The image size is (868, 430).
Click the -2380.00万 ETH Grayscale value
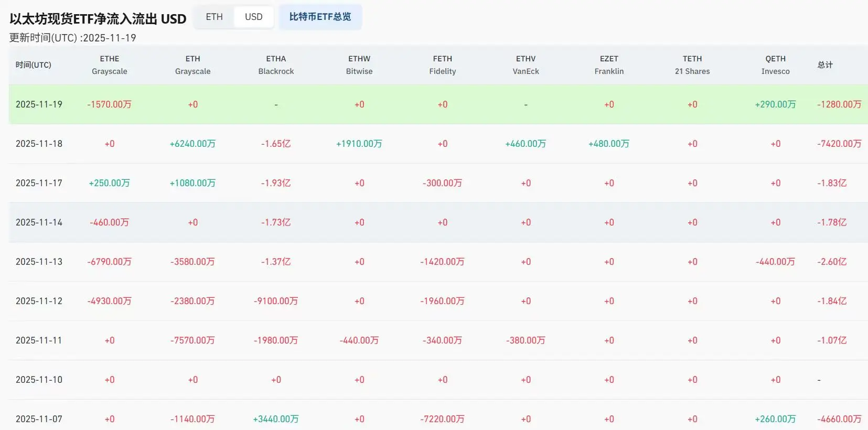tap(193, 301)
